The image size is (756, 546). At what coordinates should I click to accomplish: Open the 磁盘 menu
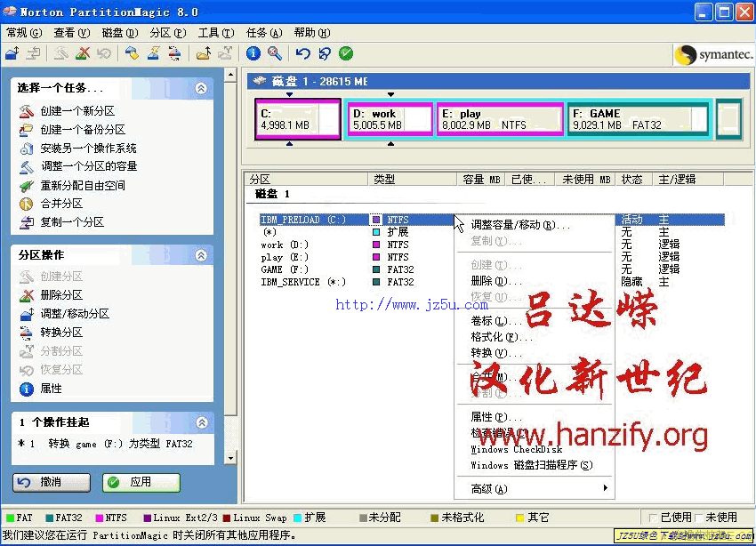pos(119,33)
